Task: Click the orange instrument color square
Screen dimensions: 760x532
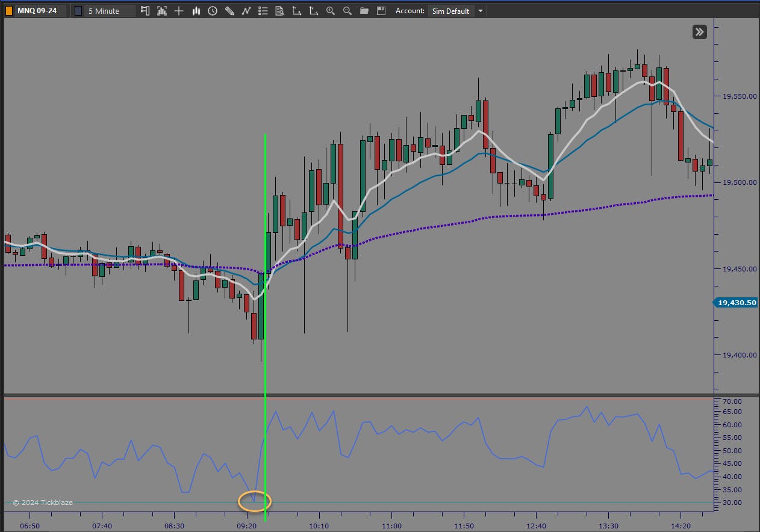Action: coord(8,11)
